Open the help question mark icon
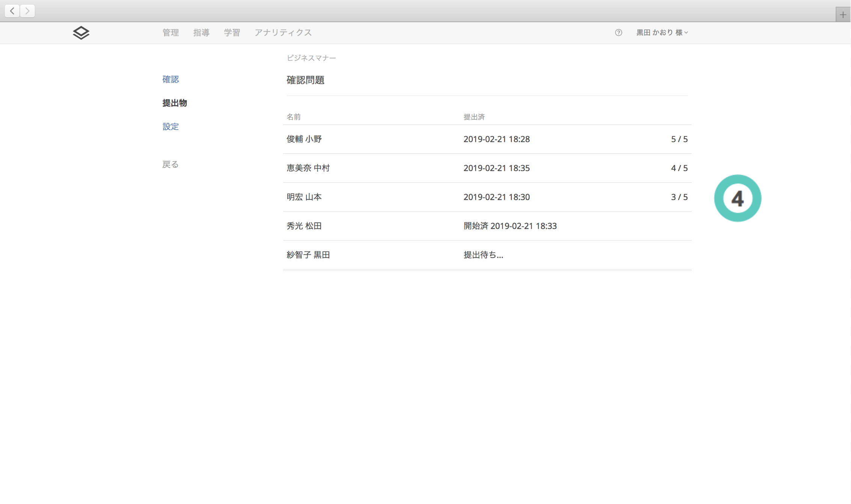The image size is (851, 504). click(618, 33)
